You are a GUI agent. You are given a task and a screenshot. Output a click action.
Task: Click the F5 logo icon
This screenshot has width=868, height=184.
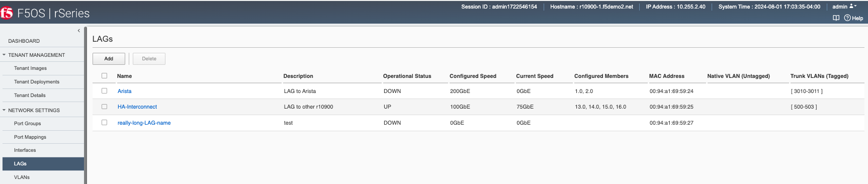coord(7,13)
